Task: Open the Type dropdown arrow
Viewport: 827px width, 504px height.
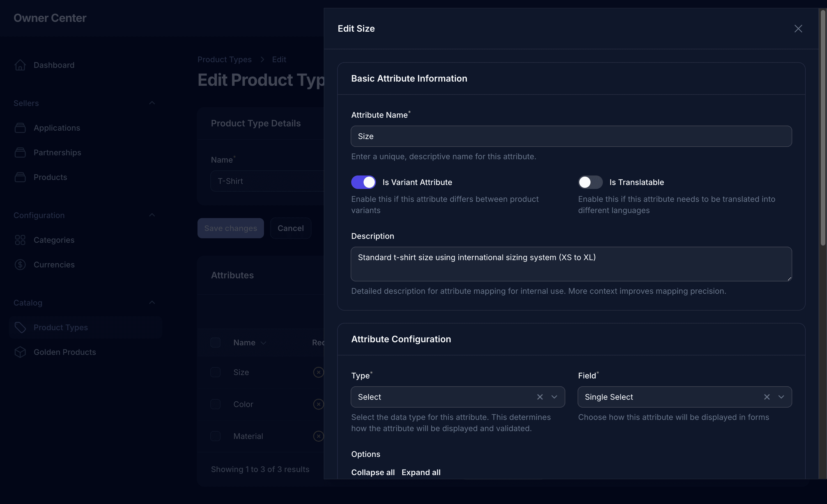Action: tap(554, 397)
